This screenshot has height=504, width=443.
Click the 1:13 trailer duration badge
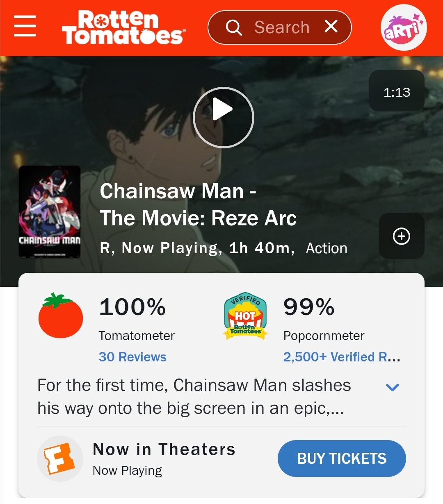[397, 92]
